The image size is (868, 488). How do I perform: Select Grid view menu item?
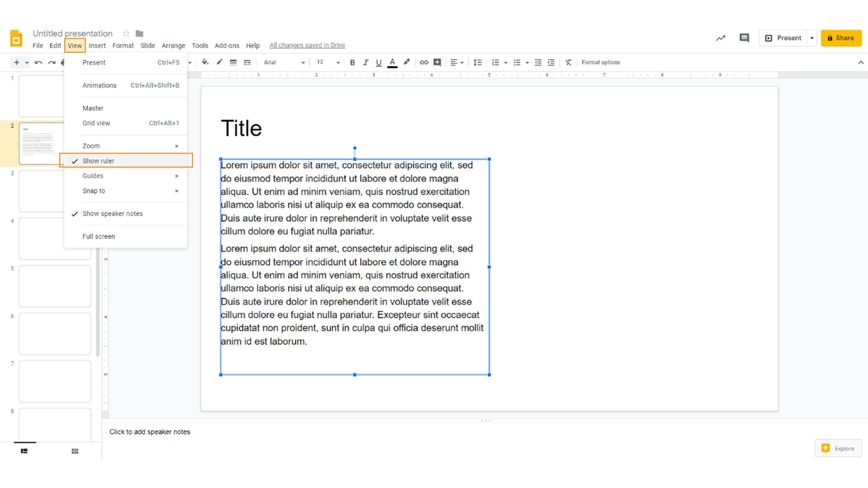tap(97, 123)
